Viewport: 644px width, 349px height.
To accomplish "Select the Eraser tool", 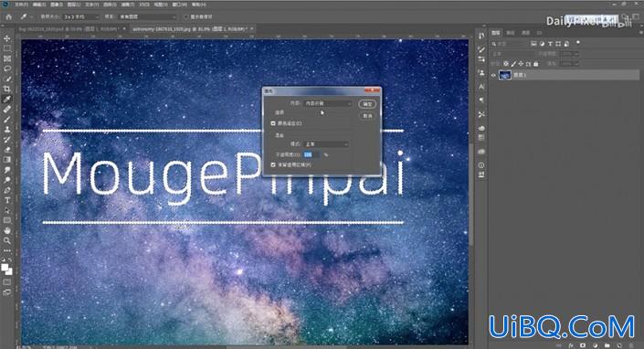I will [x=7, y=150].
